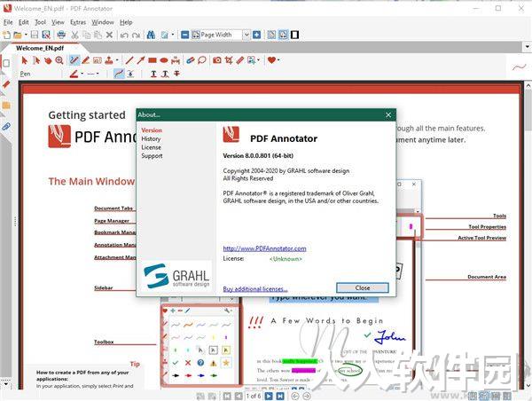Select the Arrow drawing tool
Screen dimensions: 532x401
point(141,60)
